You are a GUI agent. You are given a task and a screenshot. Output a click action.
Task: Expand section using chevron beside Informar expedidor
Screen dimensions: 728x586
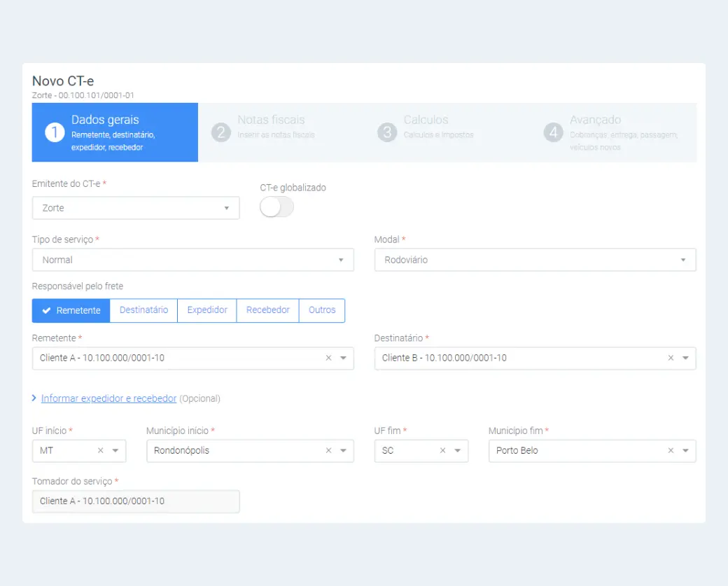[x=34, y=398]
